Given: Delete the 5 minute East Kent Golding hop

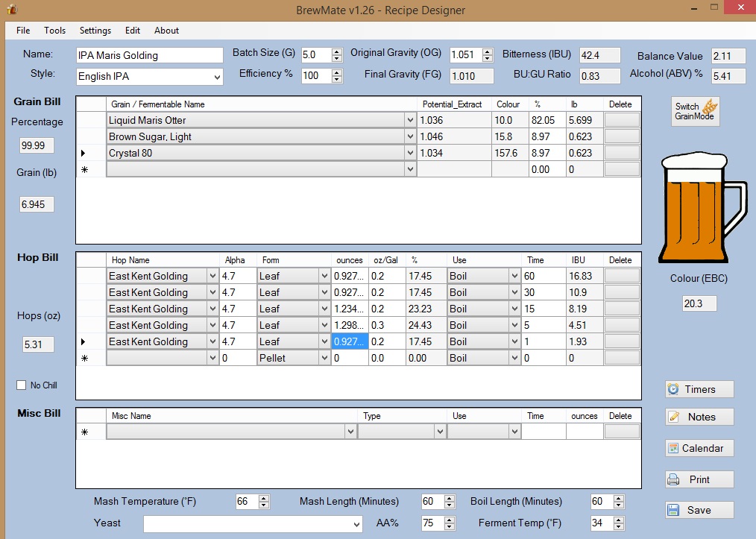Looking at the screenshot, I should coord(622,325).
